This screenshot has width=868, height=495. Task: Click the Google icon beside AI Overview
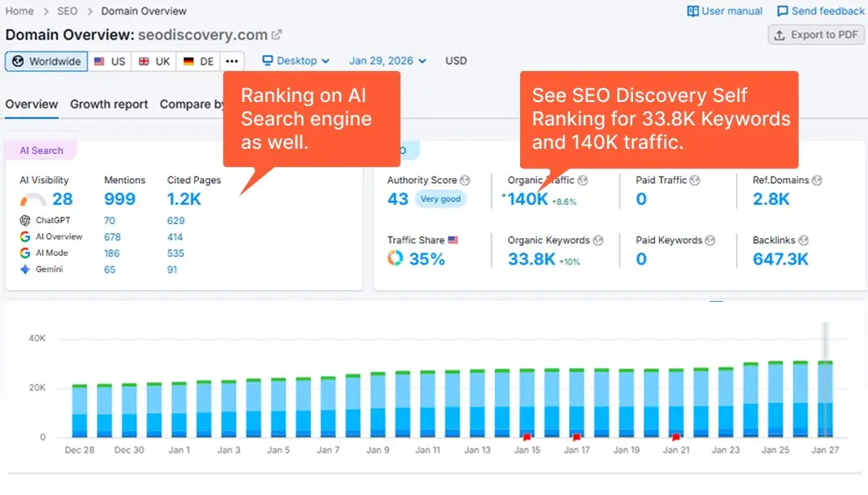(x=25, y=237)
